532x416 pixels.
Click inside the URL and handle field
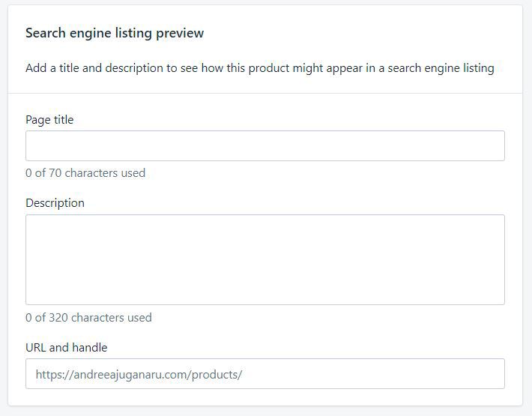pyautogui.click(x=375, y=374)
